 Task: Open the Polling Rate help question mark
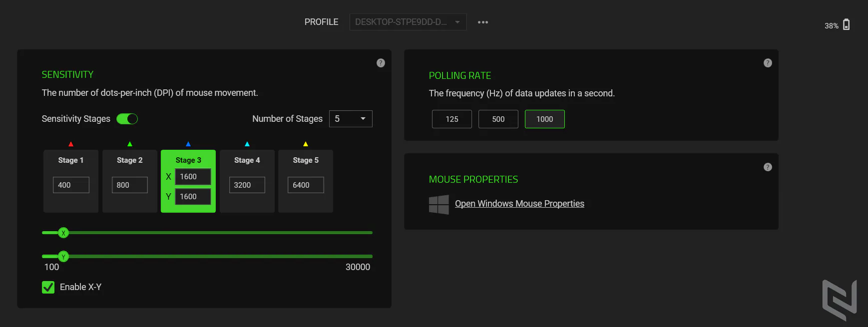pyautogui.click(x=768, y=63)
